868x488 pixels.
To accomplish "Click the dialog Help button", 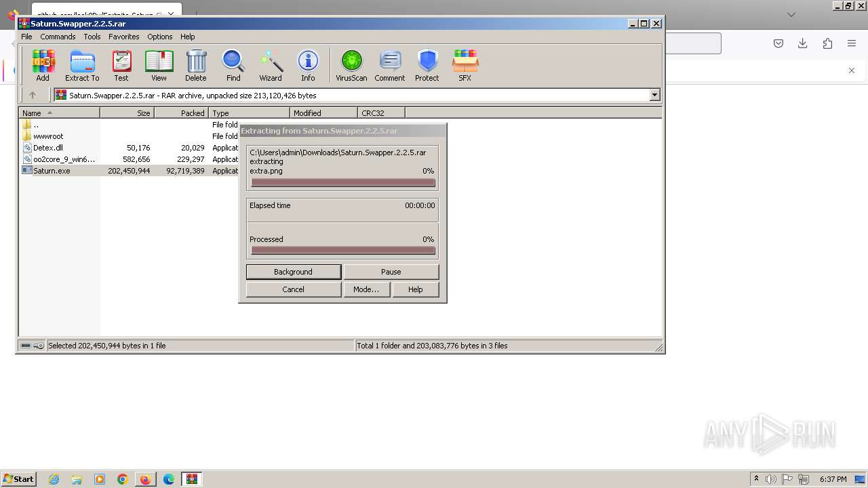I will pyautogui.click(x=416, y=289).
